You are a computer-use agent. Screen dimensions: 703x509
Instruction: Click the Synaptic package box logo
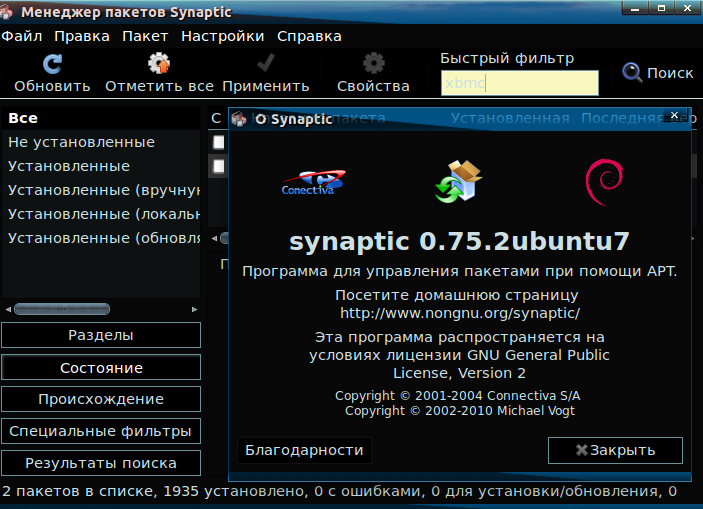point(459,182)
